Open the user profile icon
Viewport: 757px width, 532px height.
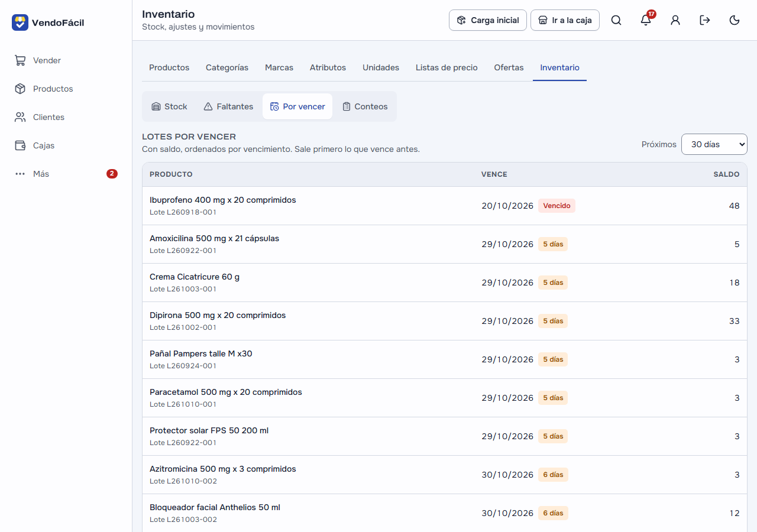(675, 20)
